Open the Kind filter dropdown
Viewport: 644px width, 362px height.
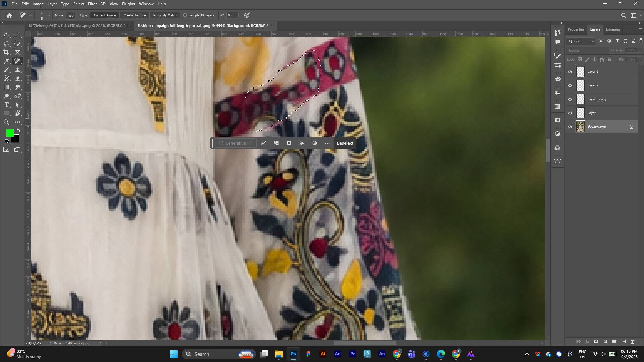pyautogui.click(x=581, y=41)
